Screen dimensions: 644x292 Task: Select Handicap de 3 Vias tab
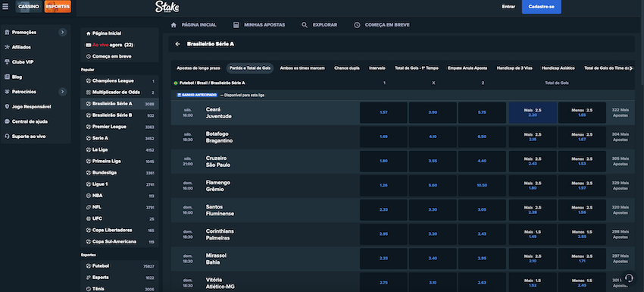(x=514, y=68)
